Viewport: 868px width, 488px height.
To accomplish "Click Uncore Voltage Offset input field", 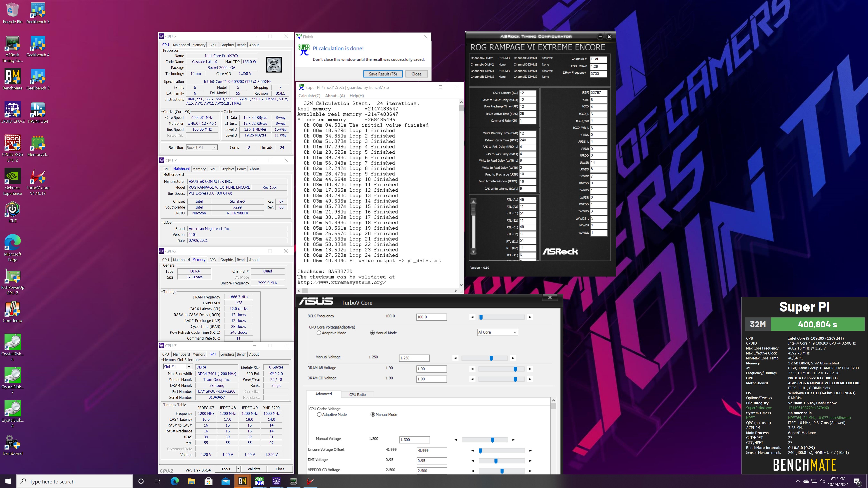I will 432,451.
